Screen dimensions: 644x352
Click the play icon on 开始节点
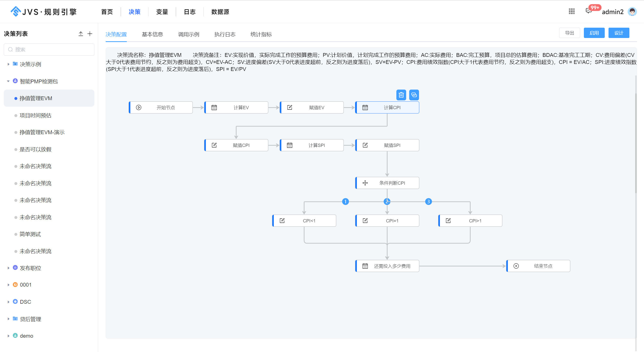point(139,107)
